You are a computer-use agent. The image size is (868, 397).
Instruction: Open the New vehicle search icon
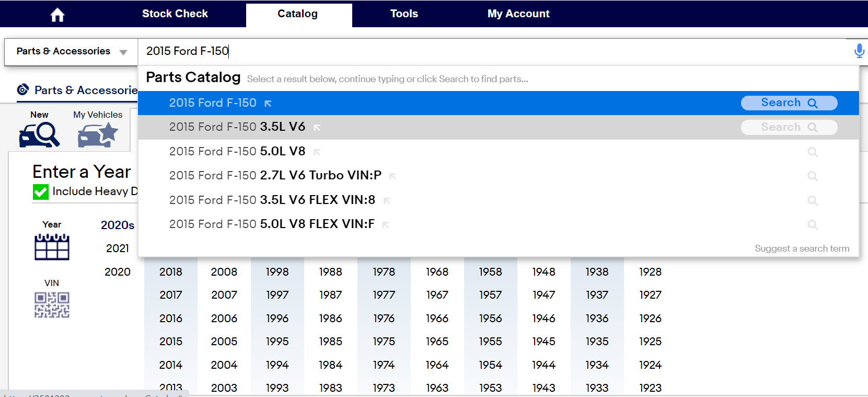pos(39,134)
